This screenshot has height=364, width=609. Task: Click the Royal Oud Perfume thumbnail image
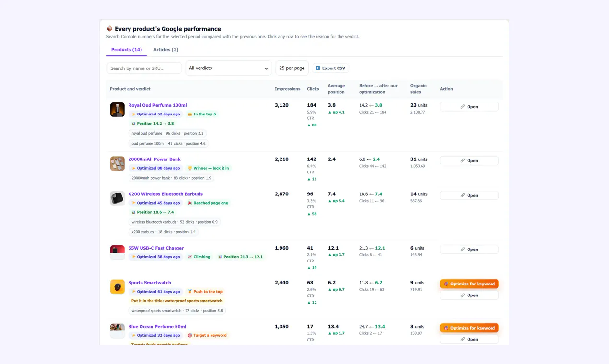117,110
